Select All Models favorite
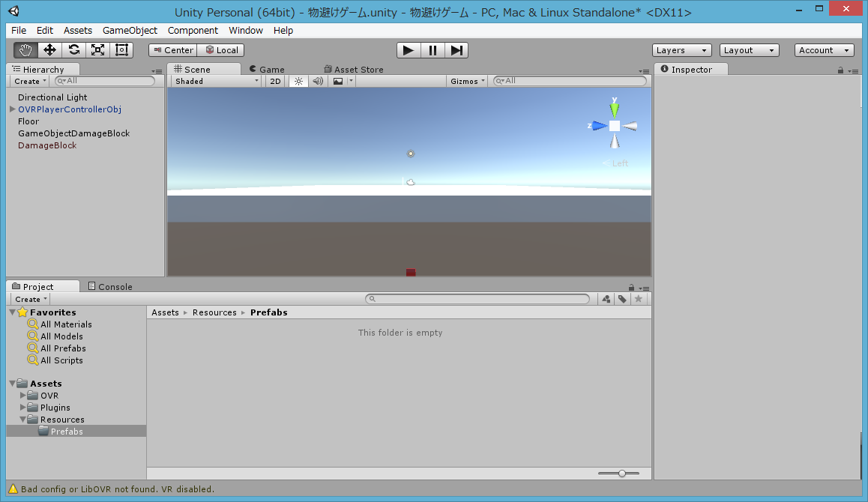 61,336
